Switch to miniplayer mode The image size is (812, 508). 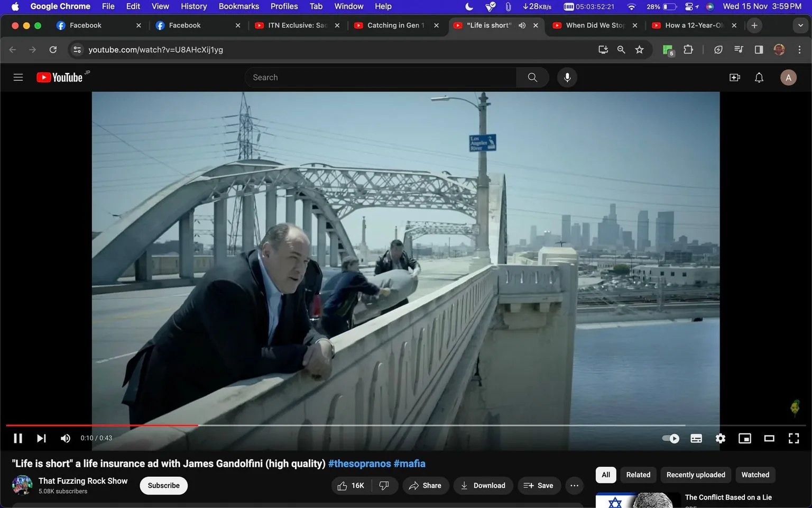(745, 438)
